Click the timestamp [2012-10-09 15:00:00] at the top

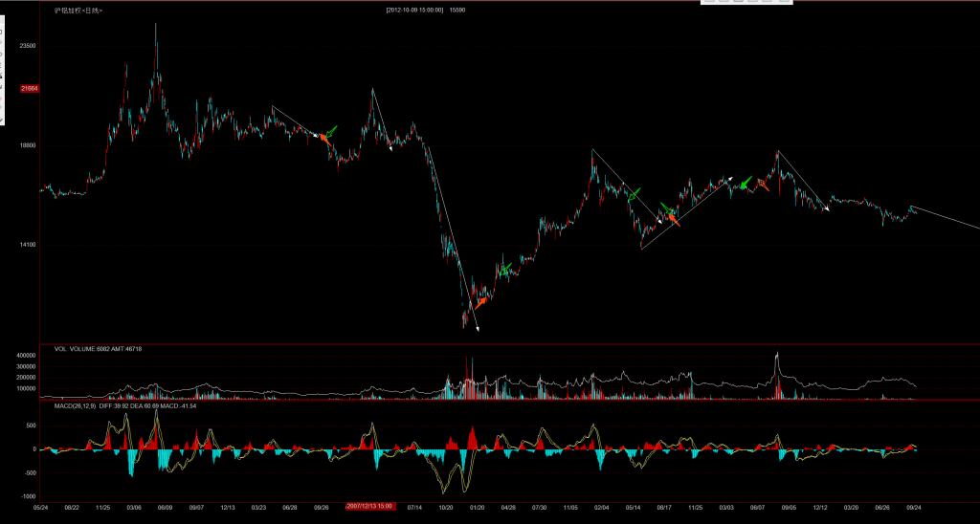[x=414, y=10]
